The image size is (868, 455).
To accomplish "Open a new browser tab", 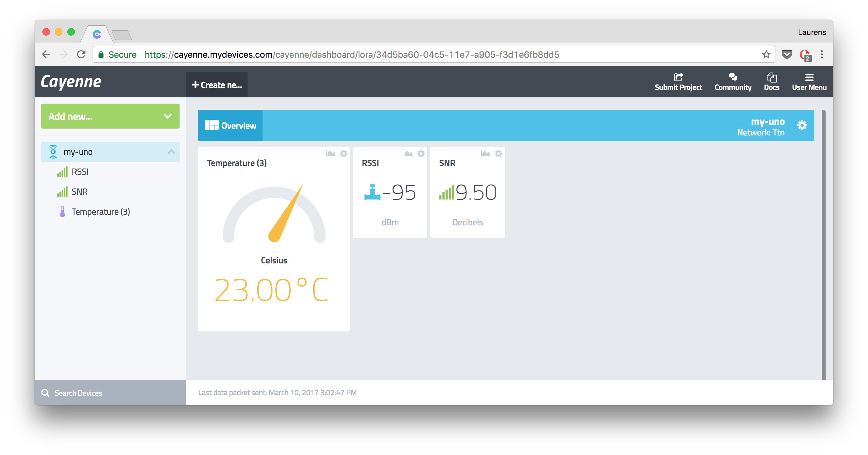I will pyautogui.click(x=121, y=35).
